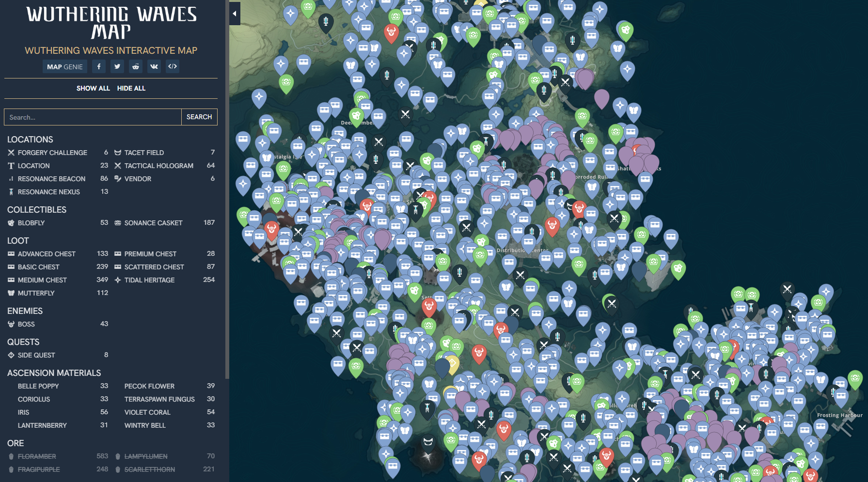Collapse the sidebar with the arrow button
868x482 pixels.
pos(235,14)
